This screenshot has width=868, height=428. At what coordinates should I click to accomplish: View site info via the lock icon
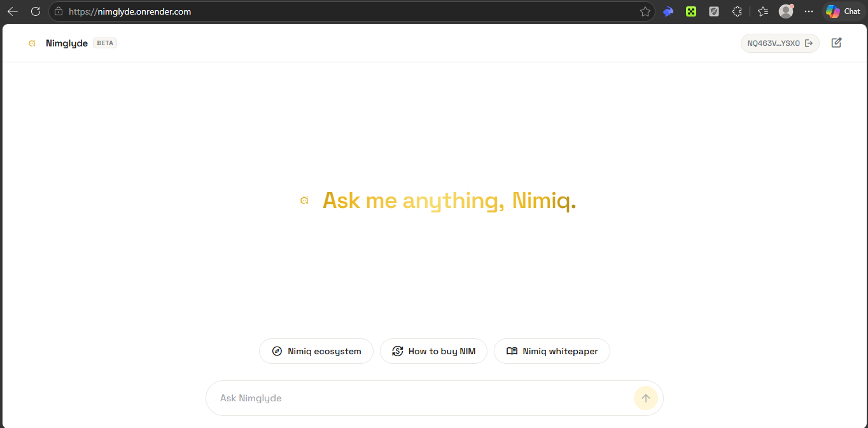pyautogui.click(x=59, y=11)
